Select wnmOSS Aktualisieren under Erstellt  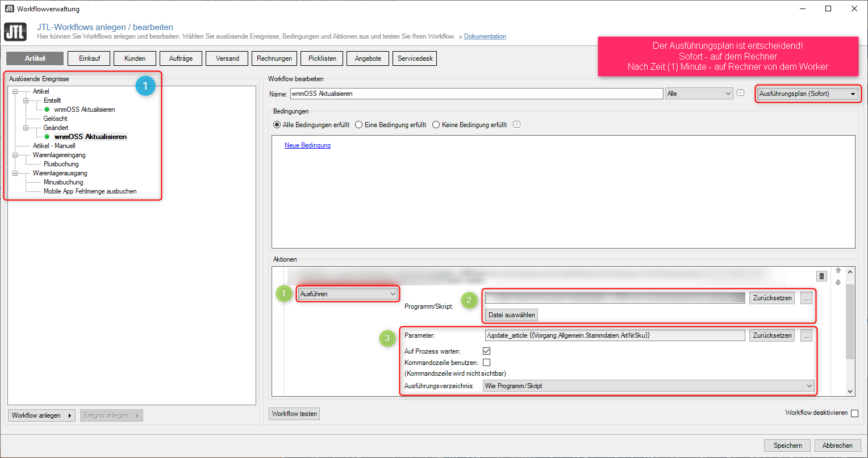click(85, 110)
